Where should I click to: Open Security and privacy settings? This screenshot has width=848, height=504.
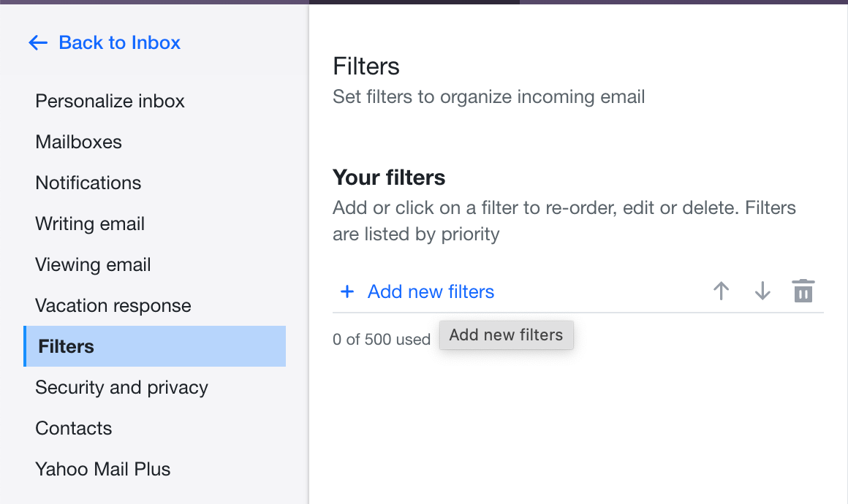121,387
